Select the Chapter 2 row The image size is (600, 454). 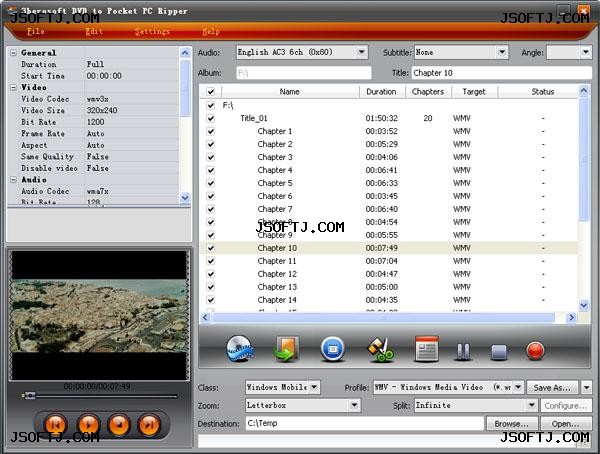[388, 144]
